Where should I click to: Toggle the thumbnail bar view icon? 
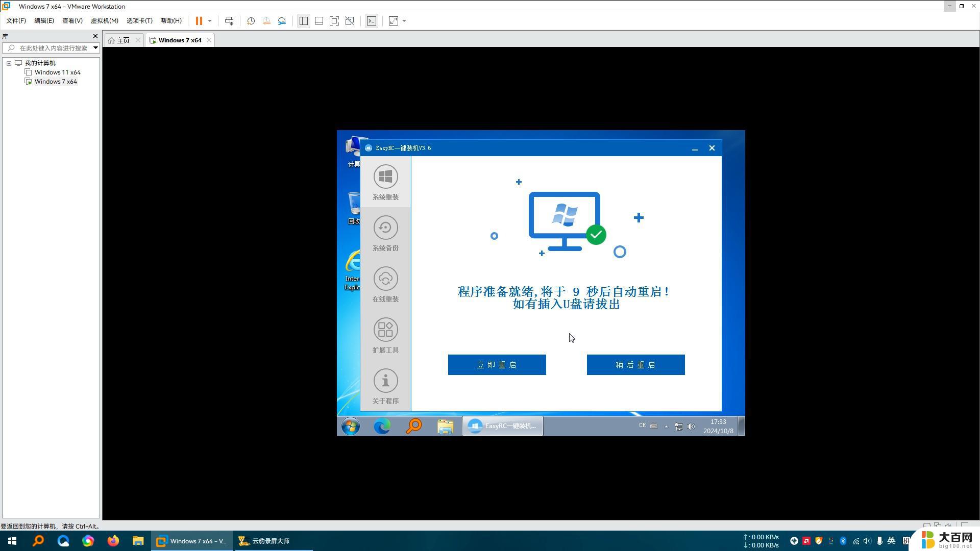click(x=319, y=21)
